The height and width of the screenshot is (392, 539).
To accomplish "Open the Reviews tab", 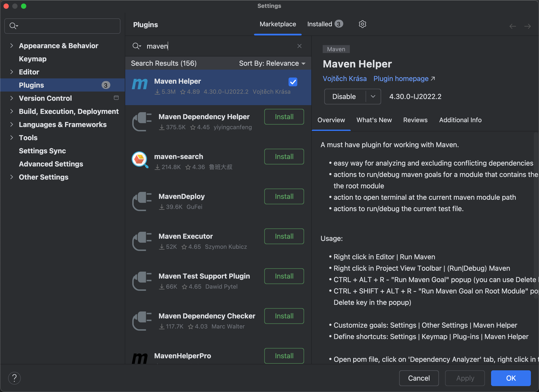I will pos(415,120).
